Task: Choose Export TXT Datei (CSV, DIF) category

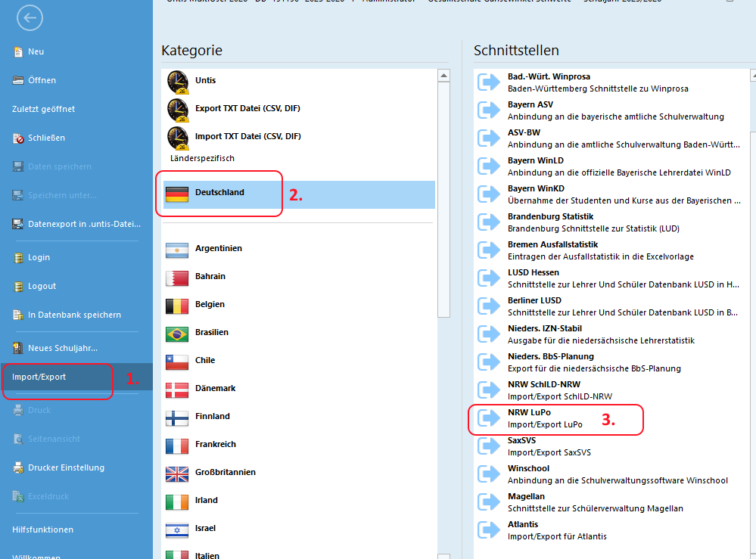Action: tap(247, 108)
